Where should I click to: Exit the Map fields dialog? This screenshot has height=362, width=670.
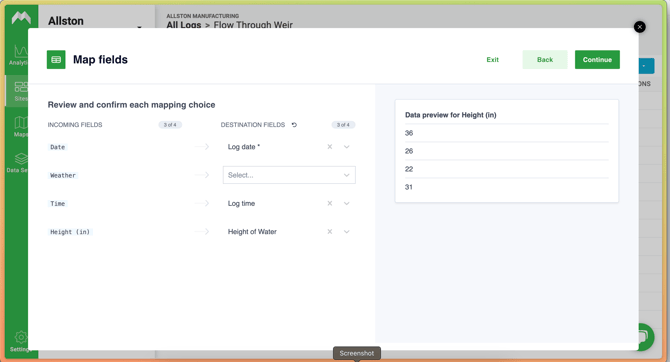[492, 60]
